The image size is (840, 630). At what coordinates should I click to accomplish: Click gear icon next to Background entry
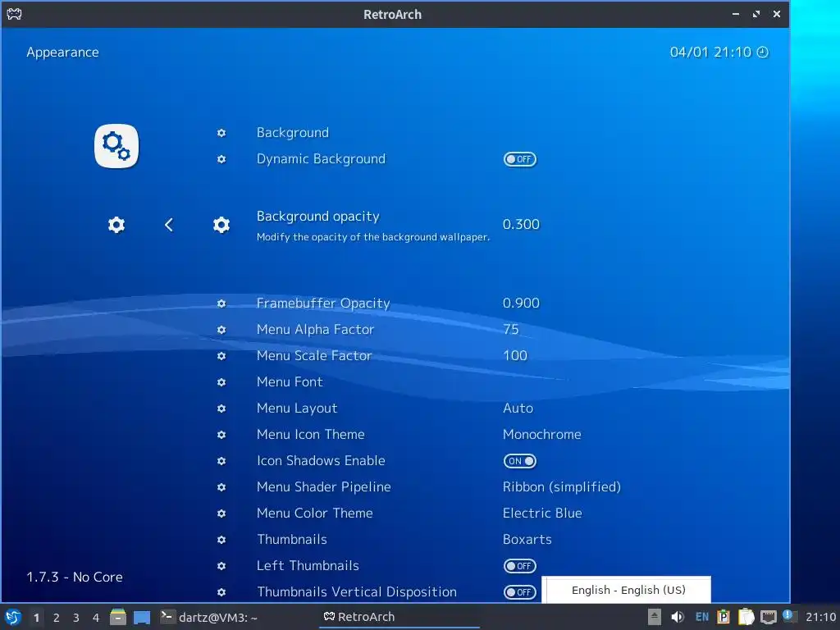pos(221,133)
